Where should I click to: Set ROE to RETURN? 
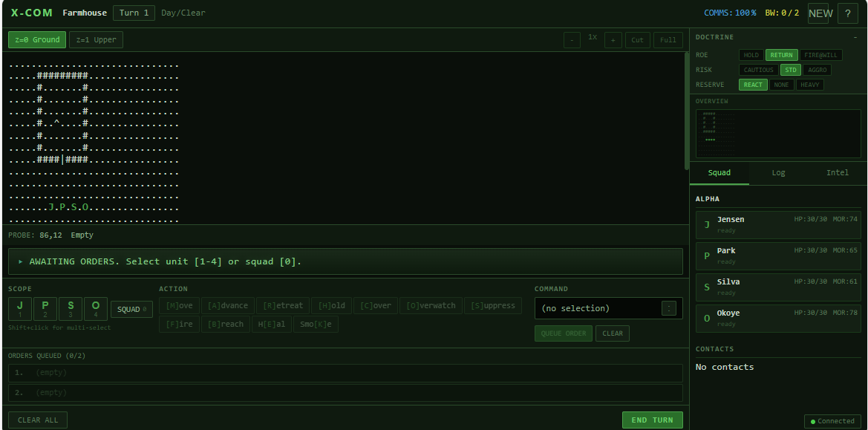pos(782,55)
